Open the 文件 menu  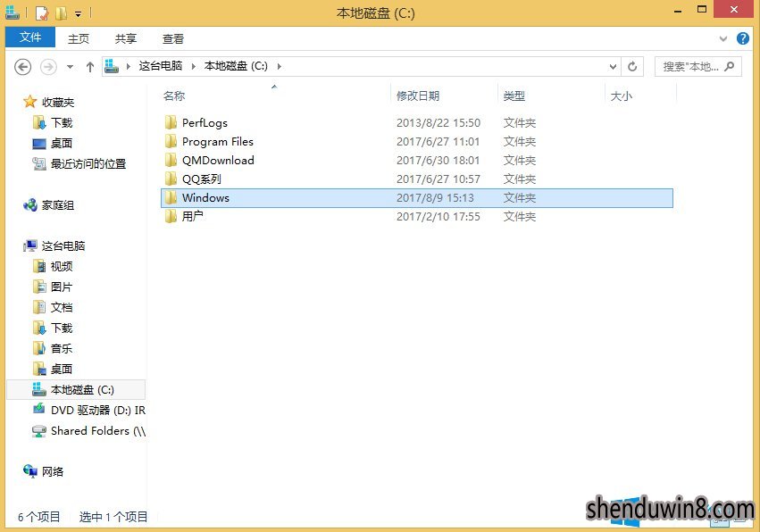pos(30,37)
